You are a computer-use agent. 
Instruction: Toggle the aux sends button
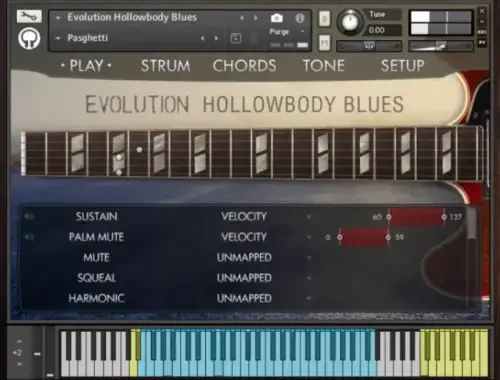click(482, 32)
